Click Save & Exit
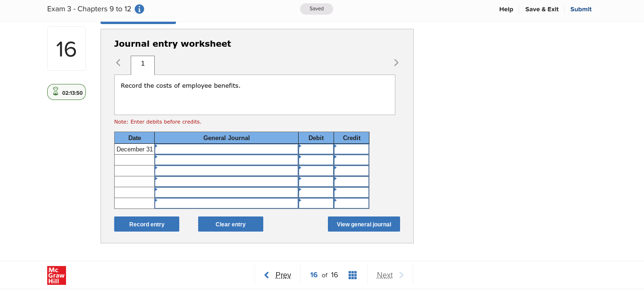The image size is (644, 291). pos(542,9)
